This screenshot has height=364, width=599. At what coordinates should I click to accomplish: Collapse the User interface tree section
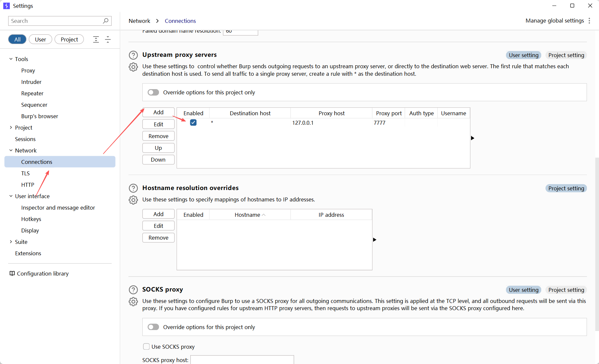(x=11, y=196)
